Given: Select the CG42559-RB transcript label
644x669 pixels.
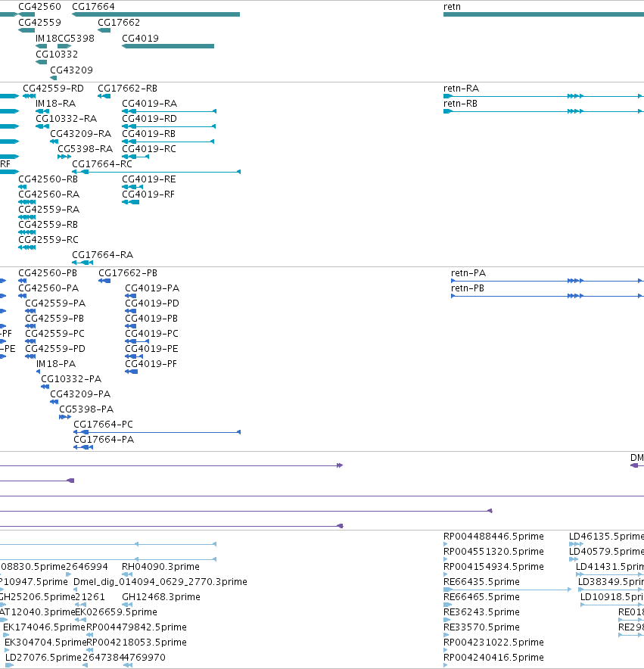Looking at the screenshot, I should [48, 225].
